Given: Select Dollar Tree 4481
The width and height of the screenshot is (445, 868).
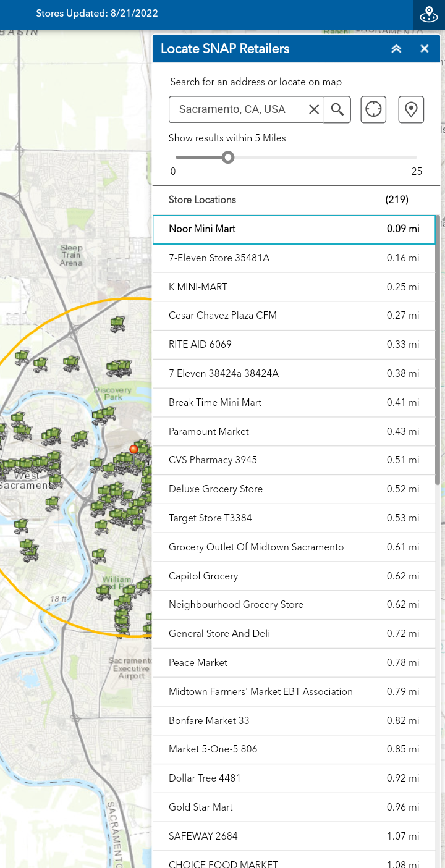Looking at the screenshot, I should (294, 778).
